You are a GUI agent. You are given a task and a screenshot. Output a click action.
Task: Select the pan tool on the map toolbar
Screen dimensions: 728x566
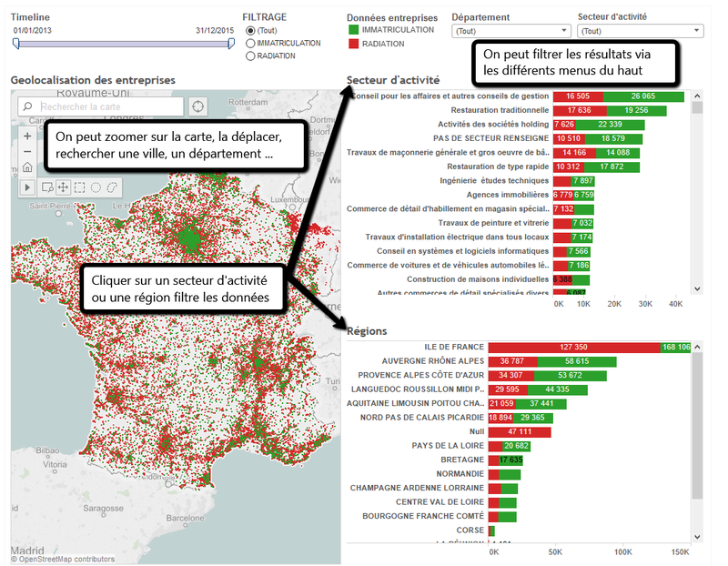pyautogui.click(x=66, y=186)
